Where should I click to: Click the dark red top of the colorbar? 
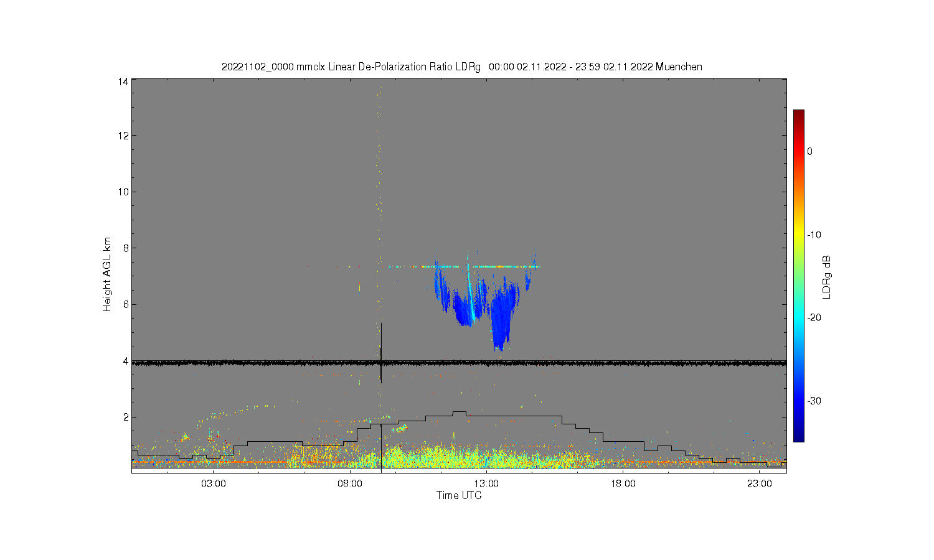coord(798,114)
